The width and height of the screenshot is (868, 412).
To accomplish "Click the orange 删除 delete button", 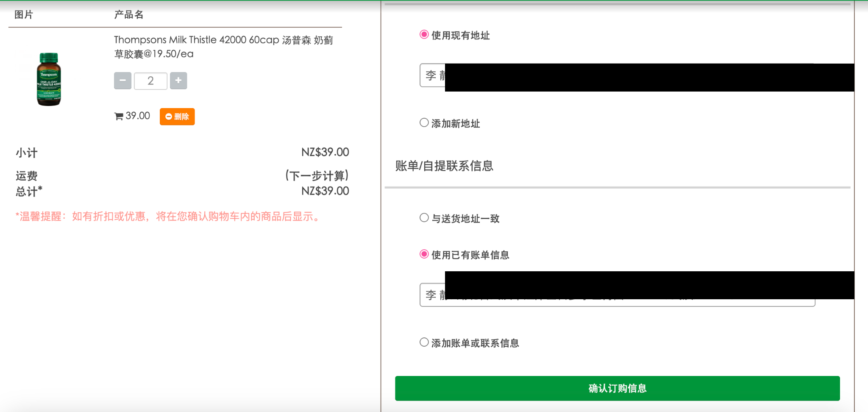I will [177, 117].
